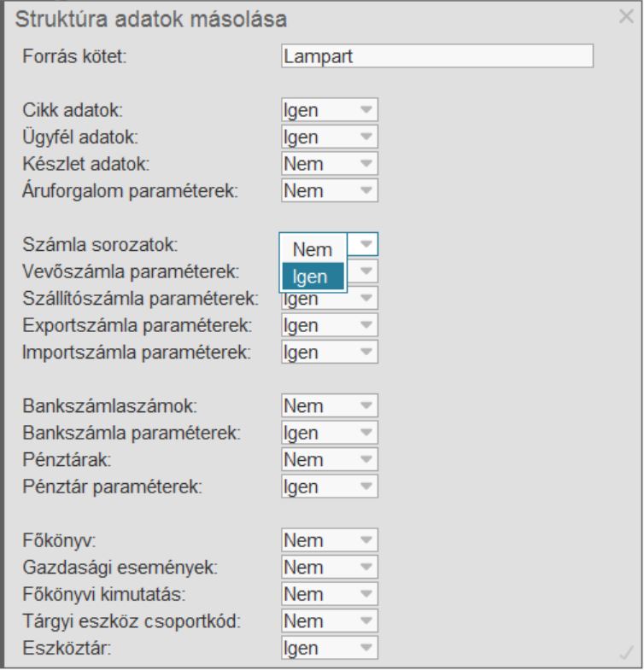This screenshot has height=670, width=644.
Task: Select 'Igen' in the open dropdown list
Action: pos(313,276)
